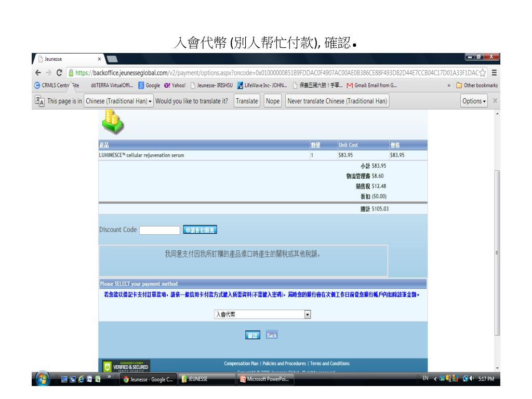Click the address bar URL
The height and width of the screenshot is (399, 532).
point(276,73)
